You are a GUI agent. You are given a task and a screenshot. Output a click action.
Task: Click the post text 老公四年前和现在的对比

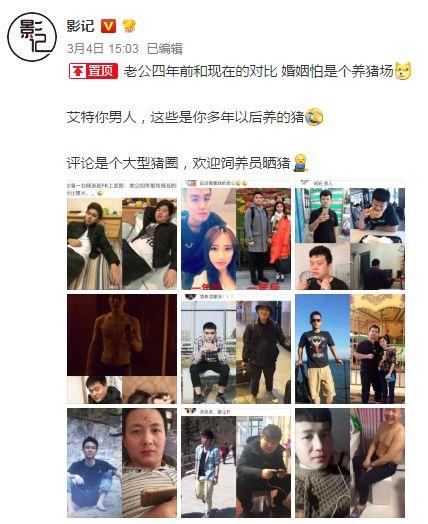click(x=200, y=71)
